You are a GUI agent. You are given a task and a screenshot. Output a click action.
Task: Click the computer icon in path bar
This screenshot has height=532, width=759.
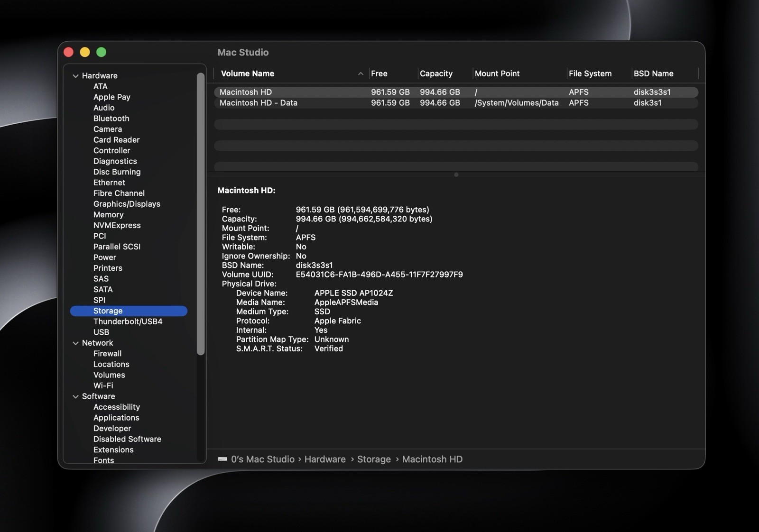[222, 459]
